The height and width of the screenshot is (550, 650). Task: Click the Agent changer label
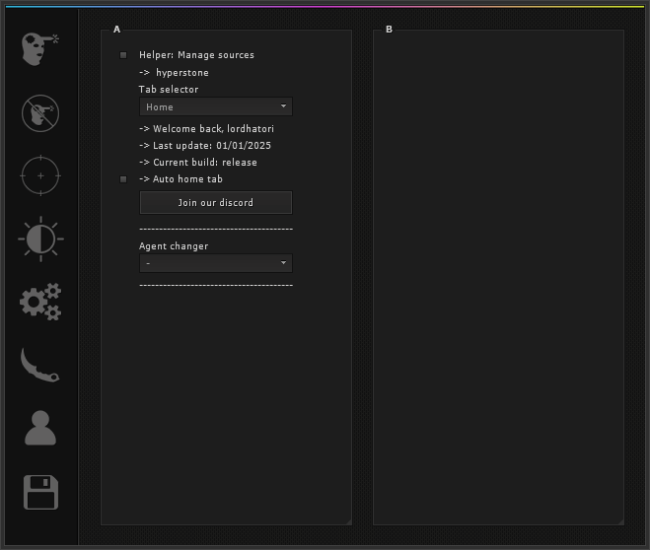pyautogui.click(x=173, y=246)
